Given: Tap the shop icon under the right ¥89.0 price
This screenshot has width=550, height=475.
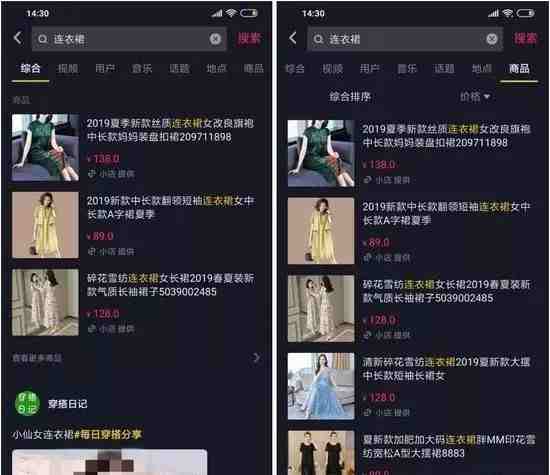Looking at the screenshot, I should click(x=368, y=258).
